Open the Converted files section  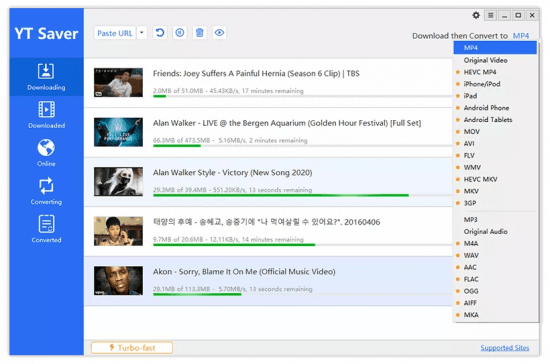pos(46,229)
